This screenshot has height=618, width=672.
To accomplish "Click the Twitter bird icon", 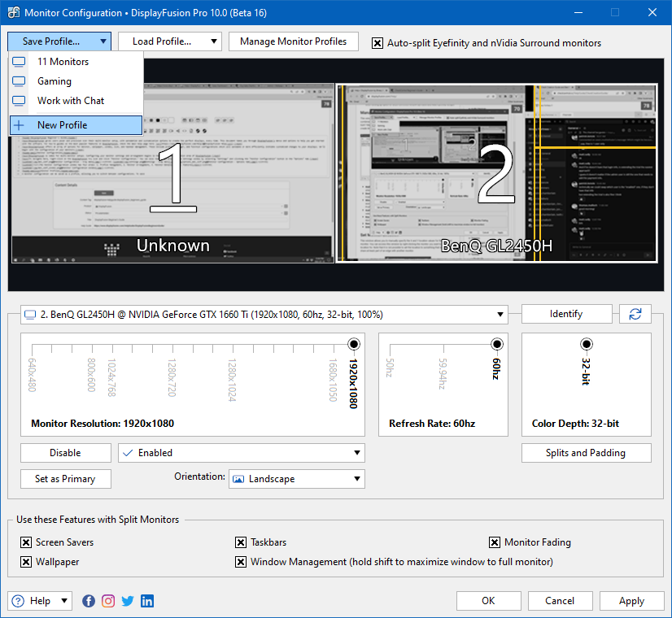I will tap(128, 601).
